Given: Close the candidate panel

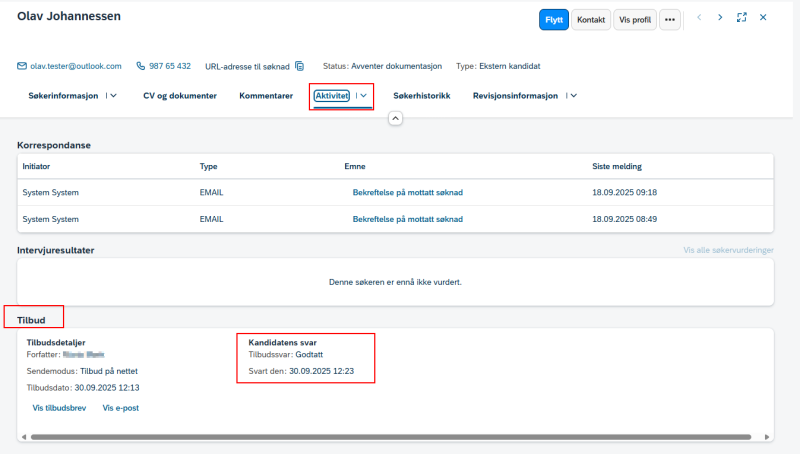Looking at the screenshot, I should 763,17.
